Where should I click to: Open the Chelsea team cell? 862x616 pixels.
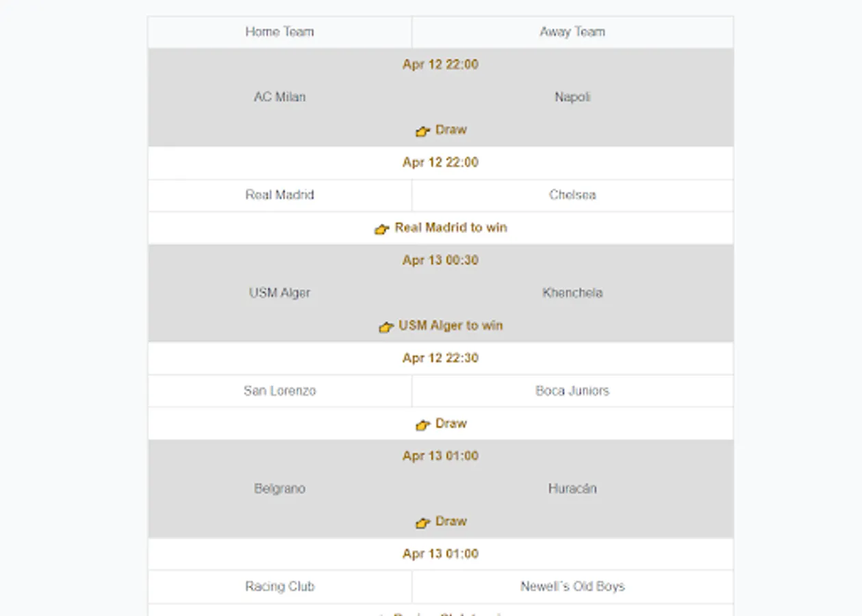coord(572,194)
